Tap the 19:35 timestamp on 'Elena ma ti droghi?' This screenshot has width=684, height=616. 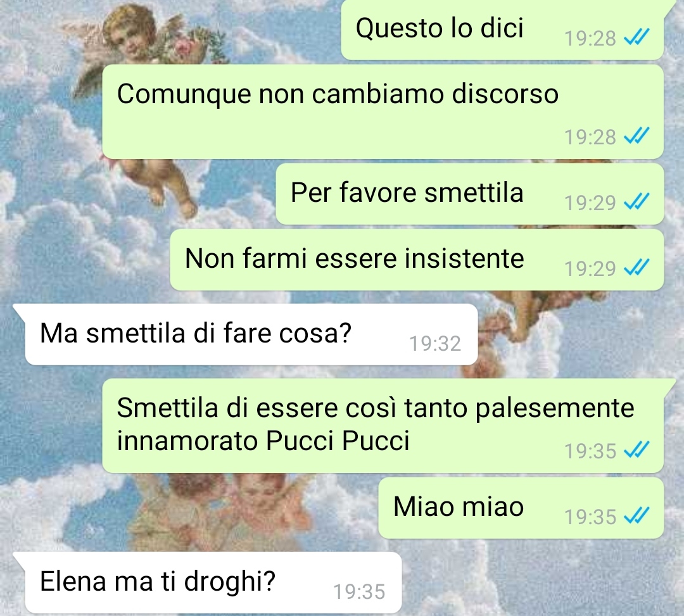[x=359, y=591]
